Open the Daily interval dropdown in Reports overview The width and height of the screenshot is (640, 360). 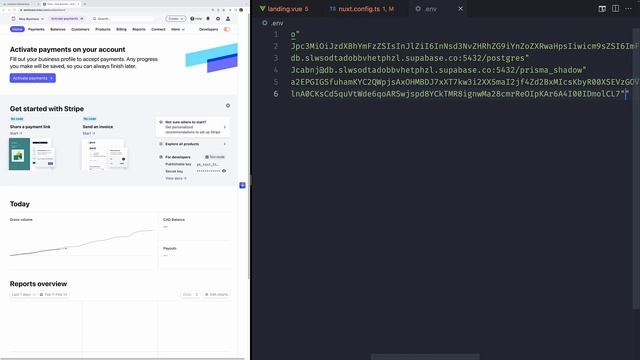190,294
